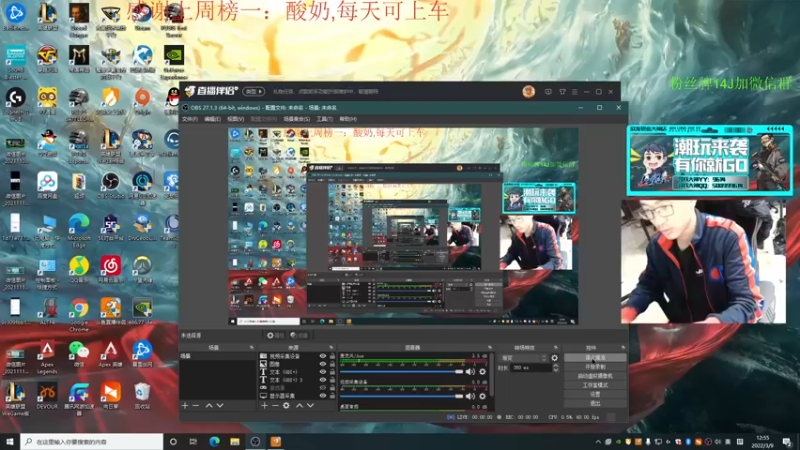Viewport: 800px width, 450px height.
Task: Move the selected source down in Sources panel
Action: 310,406
